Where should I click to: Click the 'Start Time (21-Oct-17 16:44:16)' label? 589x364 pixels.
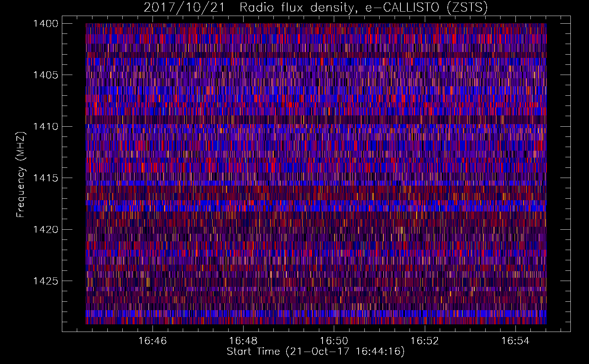point(316,352)
